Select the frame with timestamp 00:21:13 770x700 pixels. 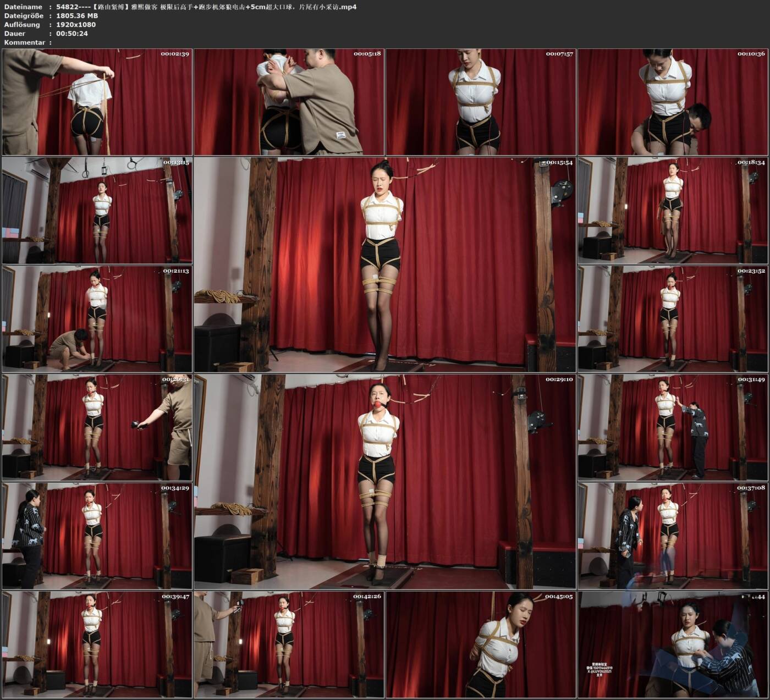click(97, 319)
